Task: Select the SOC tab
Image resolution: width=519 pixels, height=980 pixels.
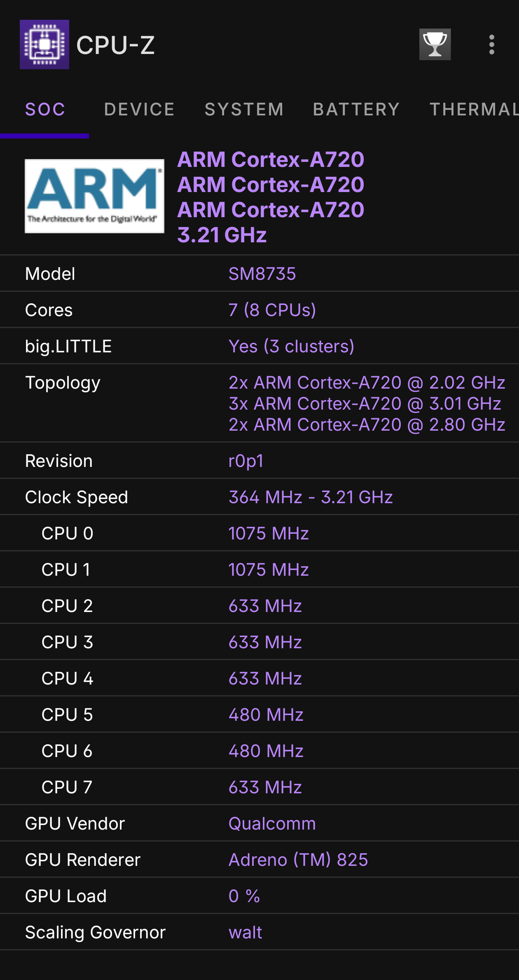Action: (45, 110)
